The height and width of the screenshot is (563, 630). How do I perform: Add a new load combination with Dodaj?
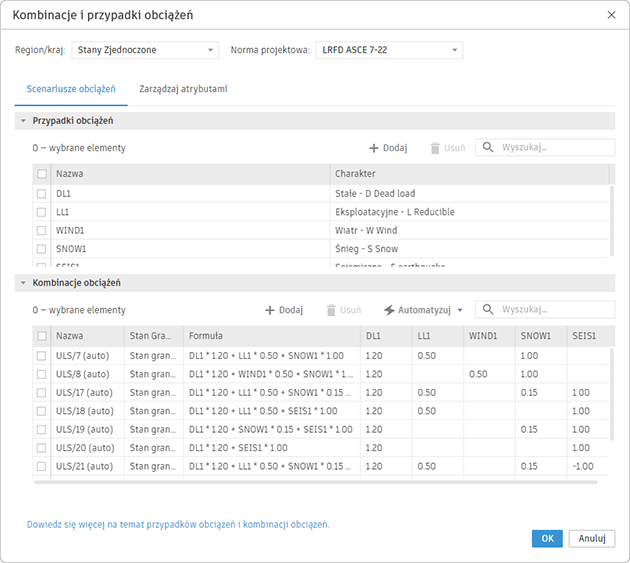284,310
